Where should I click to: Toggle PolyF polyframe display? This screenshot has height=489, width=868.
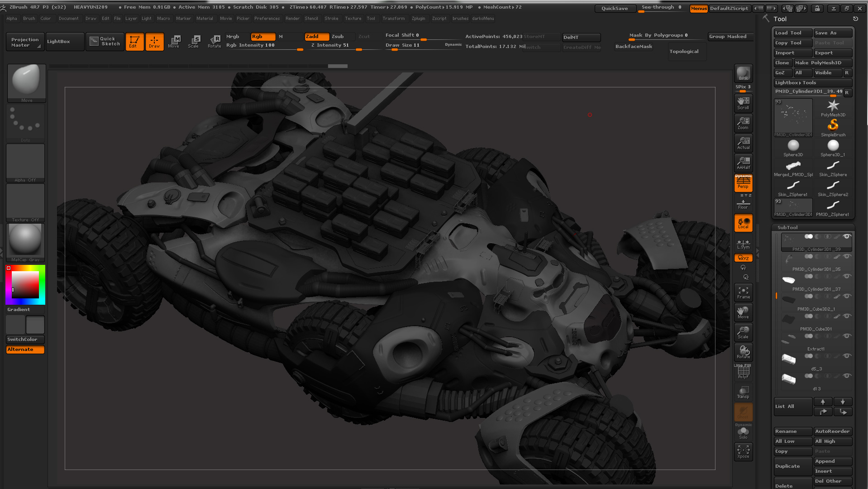point(743,372)
